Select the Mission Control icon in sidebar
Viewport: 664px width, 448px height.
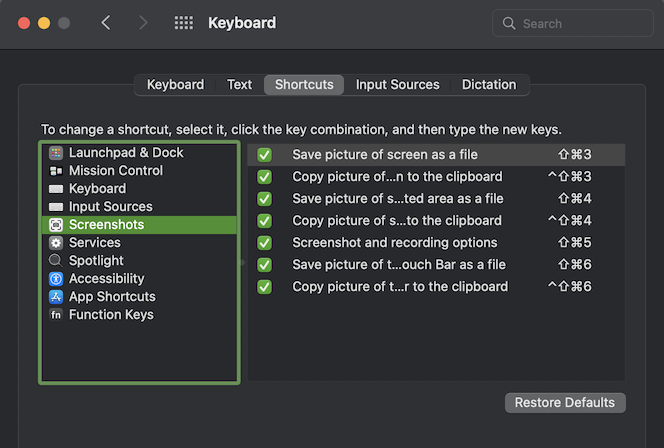click(56, 171)
